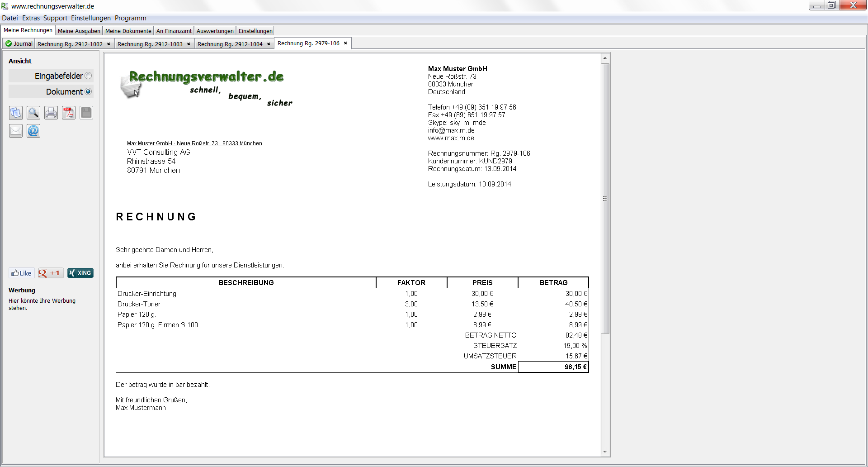This screenshot has width=868, height=467.
Task: Click the floppy disk save icon
Action: click(86, 113)
